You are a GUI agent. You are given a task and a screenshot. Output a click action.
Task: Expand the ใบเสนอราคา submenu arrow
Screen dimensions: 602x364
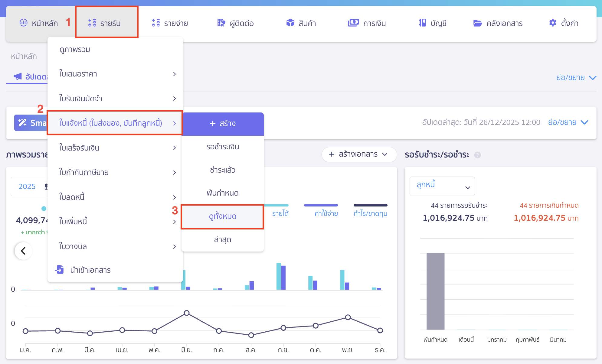(174, 74)
